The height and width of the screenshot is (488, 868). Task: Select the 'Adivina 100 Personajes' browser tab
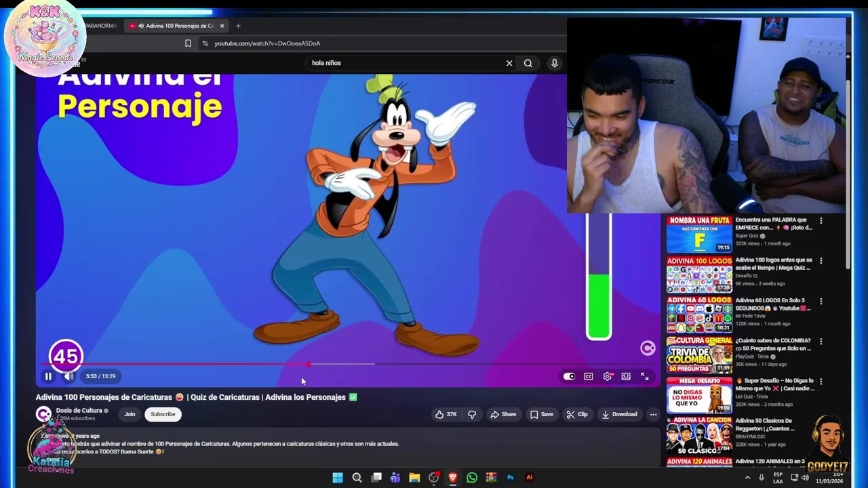point(176,26)
